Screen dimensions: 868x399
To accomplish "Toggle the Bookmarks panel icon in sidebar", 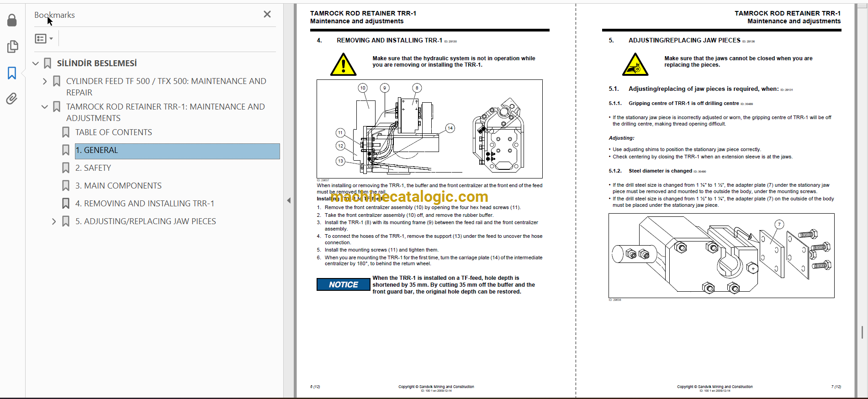I will (12, 73).
